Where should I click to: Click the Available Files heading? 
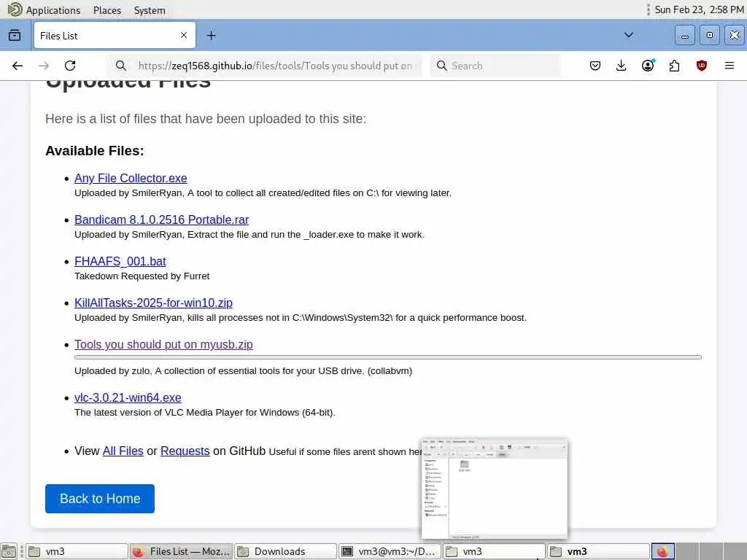[95, 150]
